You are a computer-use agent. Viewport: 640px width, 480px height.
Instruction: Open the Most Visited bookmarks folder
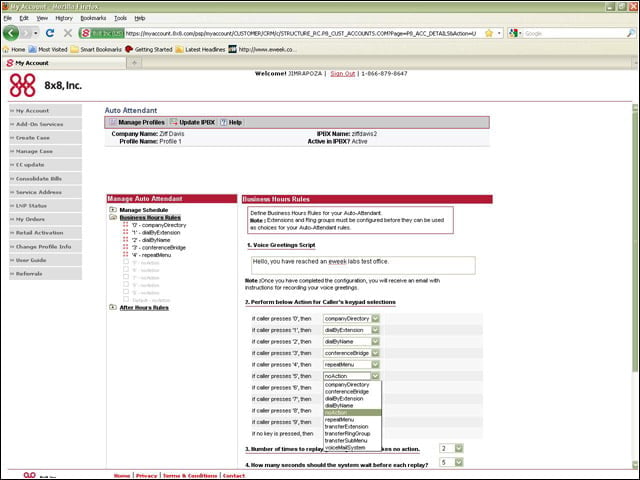tap(48, 49)
